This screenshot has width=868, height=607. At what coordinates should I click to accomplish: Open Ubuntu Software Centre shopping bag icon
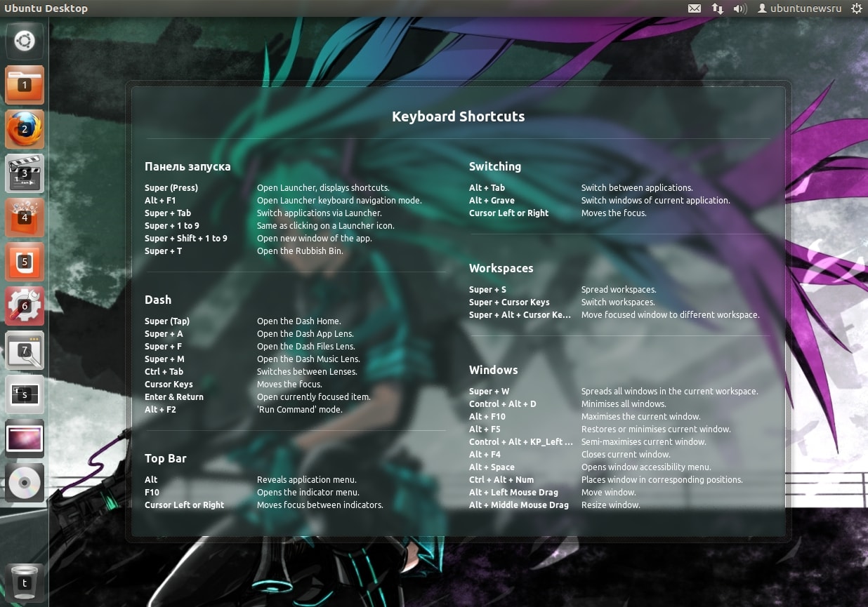pyautogui.click(x=25, y=218)
